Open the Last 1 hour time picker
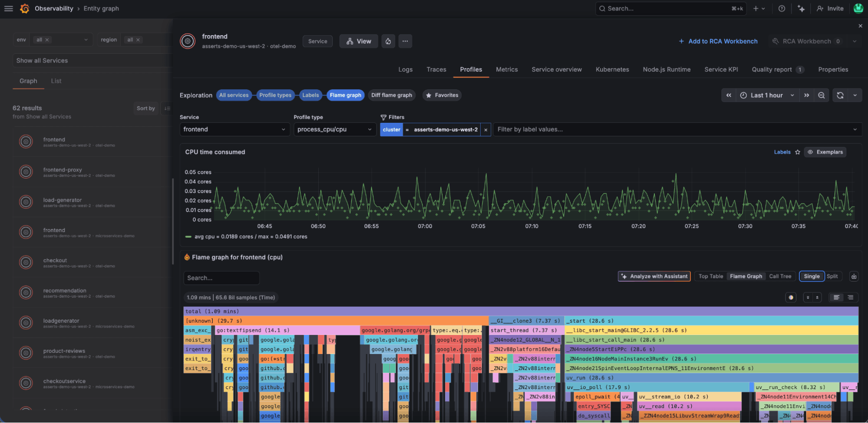The image size is (868, 423). [767, 95]
